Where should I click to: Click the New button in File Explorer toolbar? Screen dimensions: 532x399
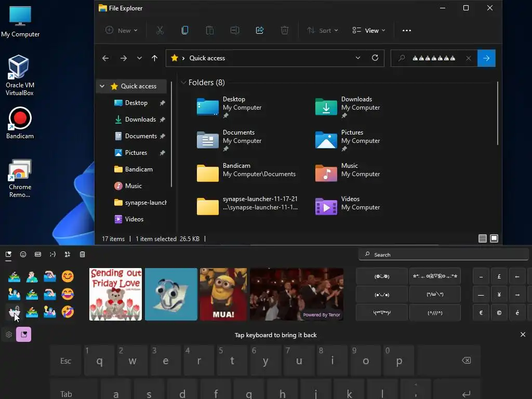[x=121, y=31]
